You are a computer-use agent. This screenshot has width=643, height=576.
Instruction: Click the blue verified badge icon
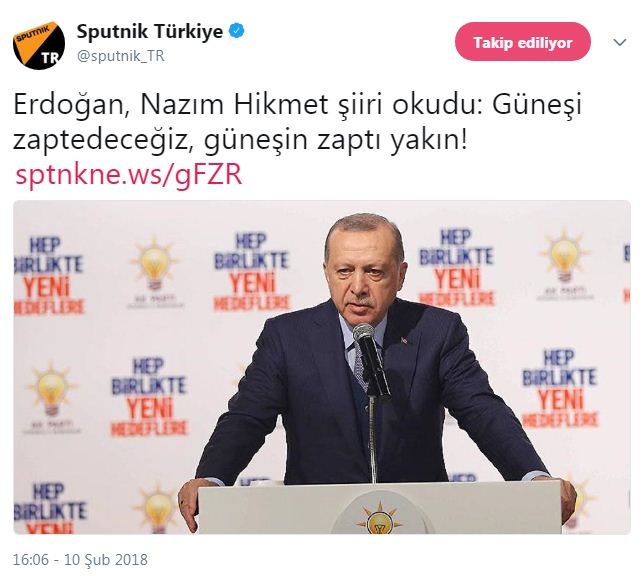(x=237, y=31)
